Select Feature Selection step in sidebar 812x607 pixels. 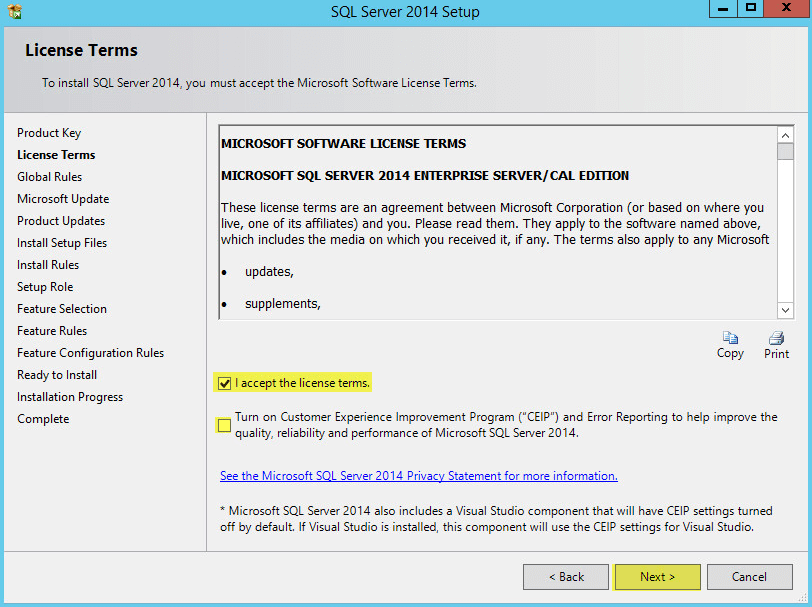[x=62, y=309]
